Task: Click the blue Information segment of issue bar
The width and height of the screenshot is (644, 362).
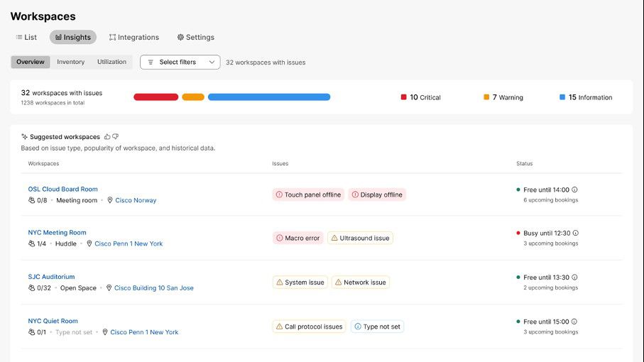Action: click(x=268, y=97)
